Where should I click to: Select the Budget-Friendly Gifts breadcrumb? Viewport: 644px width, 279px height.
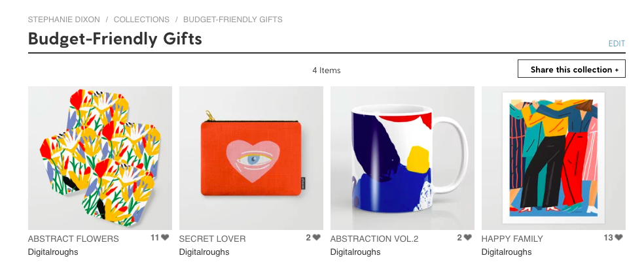232,20
